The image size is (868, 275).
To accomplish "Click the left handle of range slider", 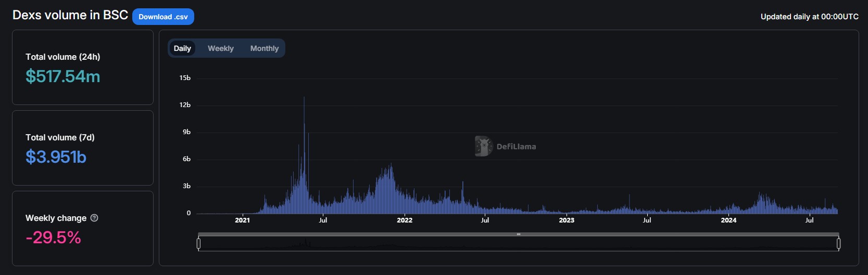I will 198,243.
